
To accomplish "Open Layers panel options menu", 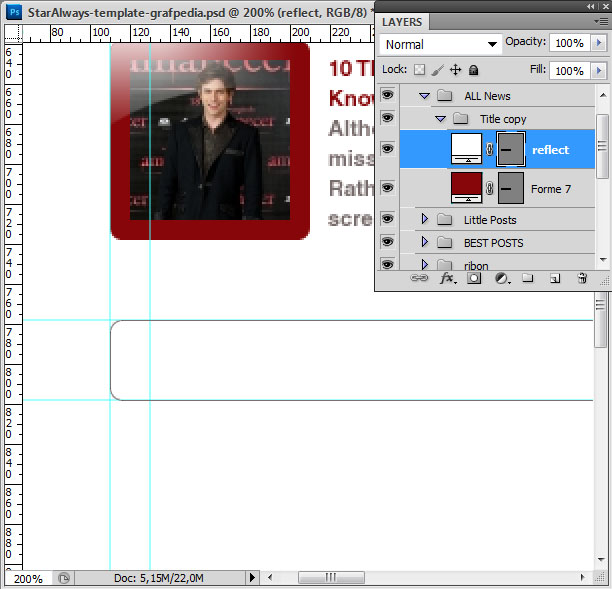I will coord(601,21).
